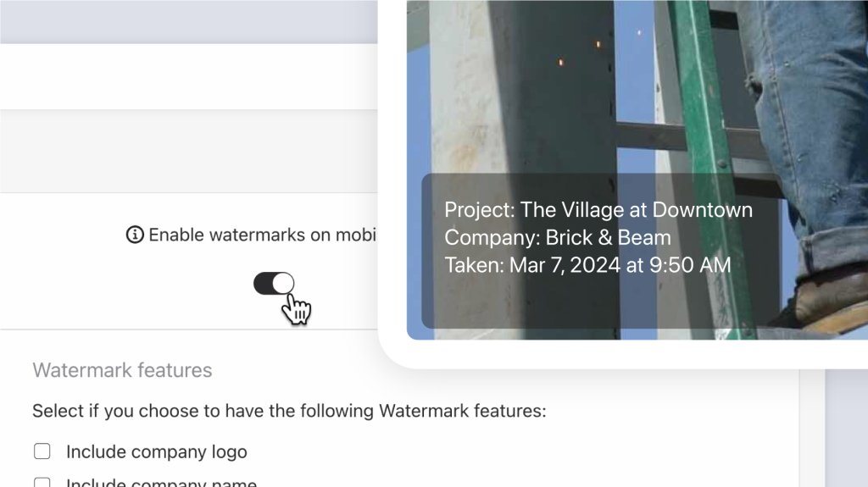Click the "Company: Brick & Beam" watermark line
Screen dimensions: 868x487
558,238
